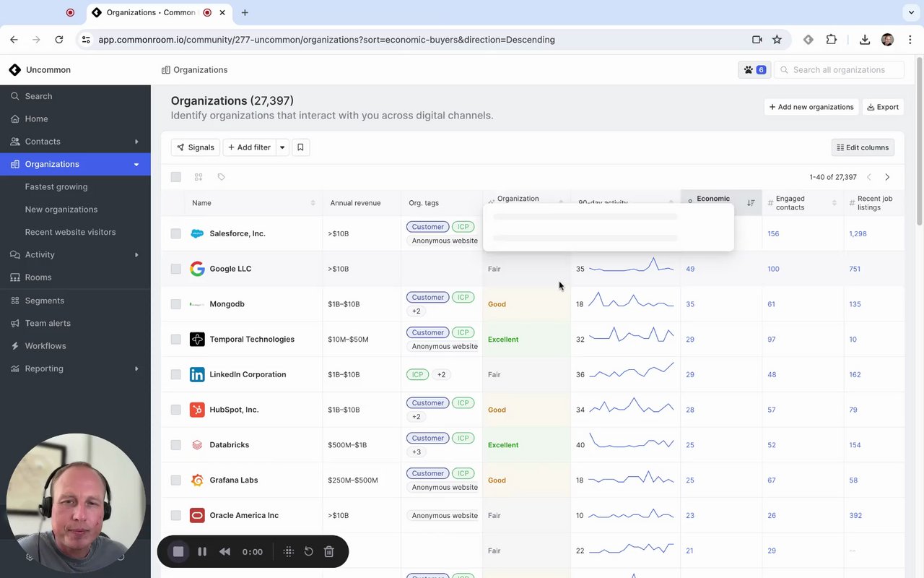Click the Databricks logo icon

(x=197, y=445)
